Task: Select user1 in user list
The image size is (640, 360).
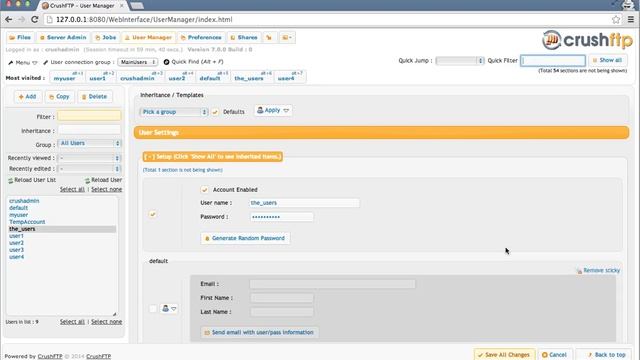Action: point(16,236)
